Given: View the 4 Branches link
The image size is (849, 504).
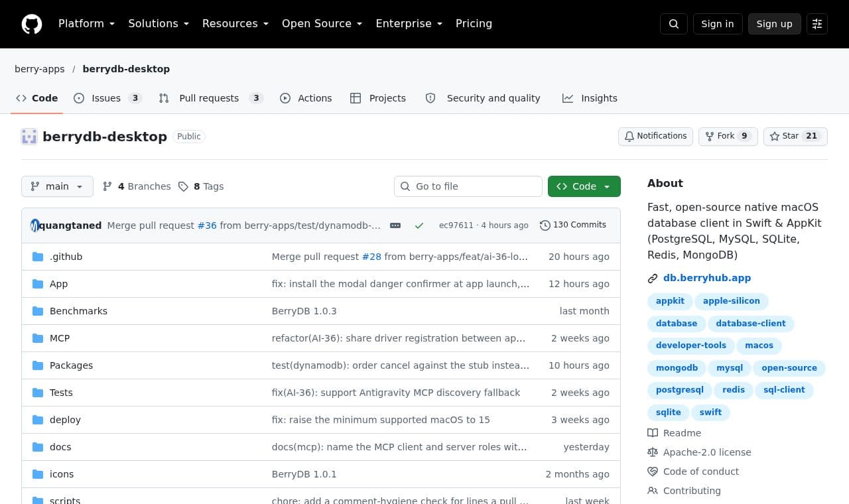Looking at the screenshot, I should pos(137,186).
